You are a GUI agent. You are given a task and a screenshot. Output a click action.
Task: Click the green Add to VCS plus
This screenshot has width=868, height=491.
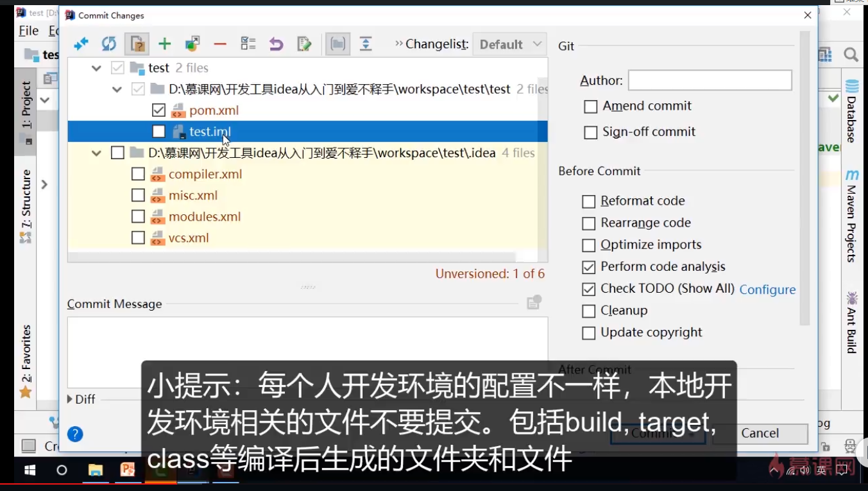pyautogui.click(x=165, y=44)
